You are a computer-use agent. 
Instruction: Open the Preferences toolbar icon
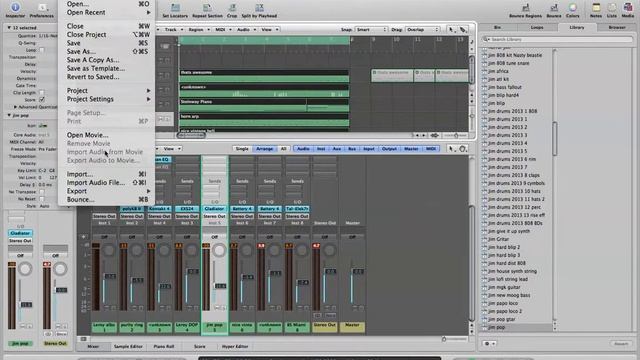42,7
